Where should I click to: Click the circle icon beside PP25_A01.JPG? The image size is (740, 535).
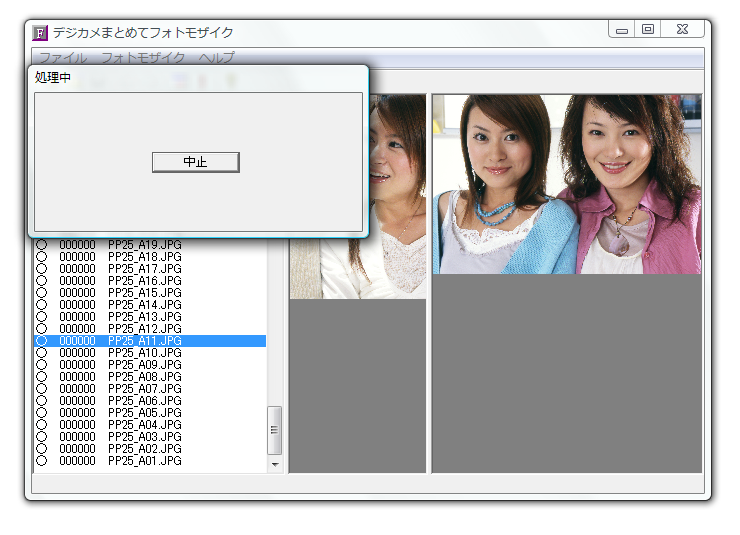click(42, 461)
